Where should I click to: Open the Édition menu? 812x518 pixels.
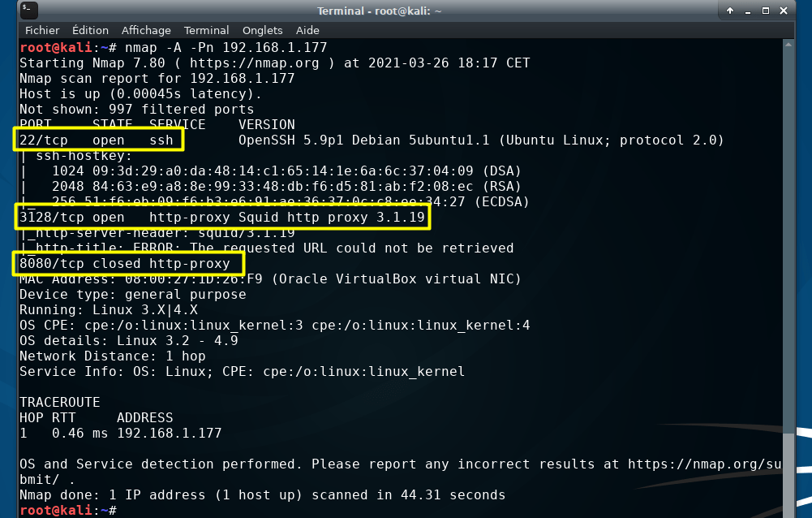pos(90,30)
